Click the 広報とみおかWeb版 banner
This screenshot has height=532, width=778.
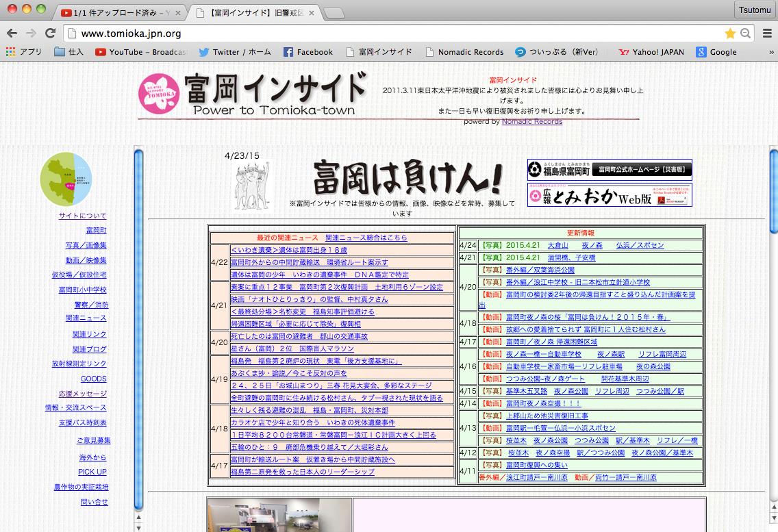pyautogui.click(x=610, y=194)
